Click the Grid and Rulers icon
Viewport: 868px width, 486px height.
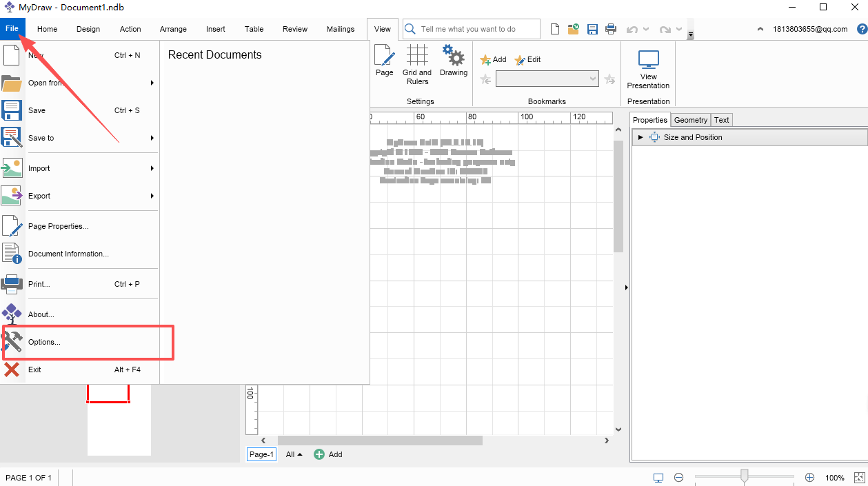pos(417,55)
